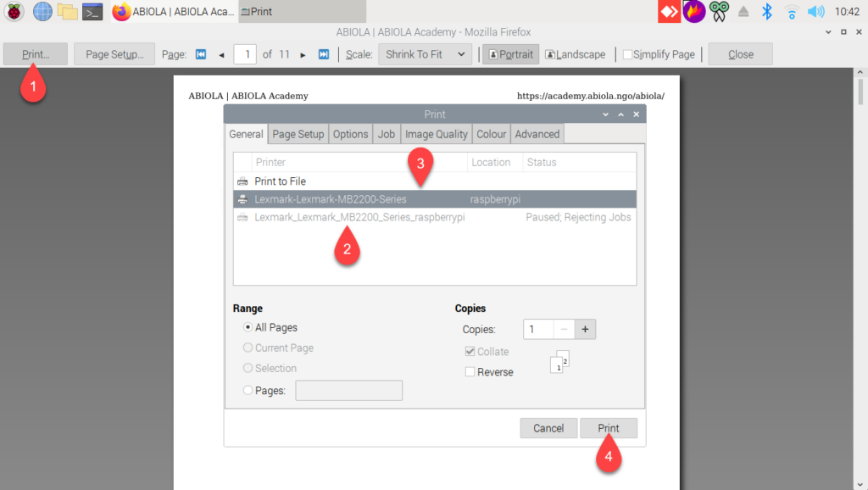Switch to the Colour tab
The image size is (868, 490).
[x=491, y=134]
